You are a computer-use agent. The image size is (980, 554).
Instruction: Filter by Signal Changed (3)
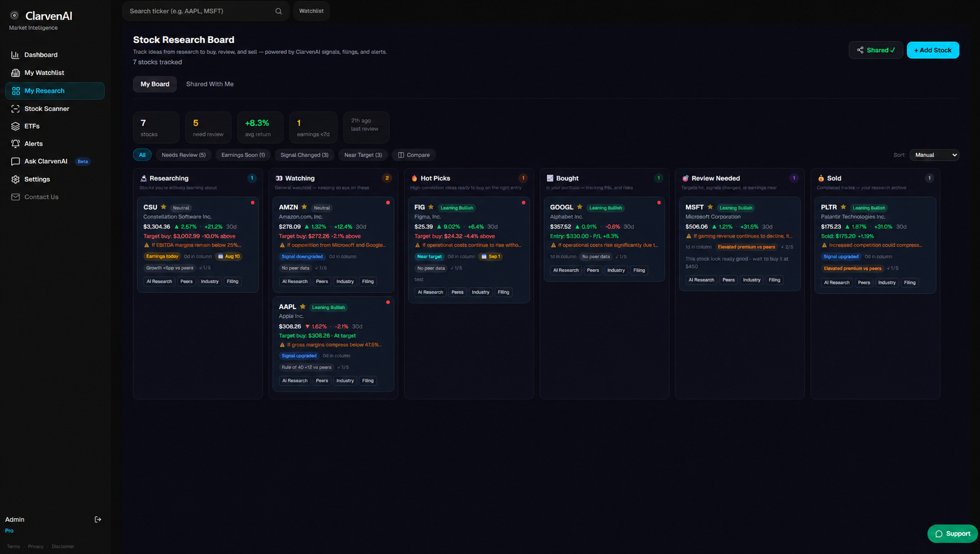coord(305,155)
